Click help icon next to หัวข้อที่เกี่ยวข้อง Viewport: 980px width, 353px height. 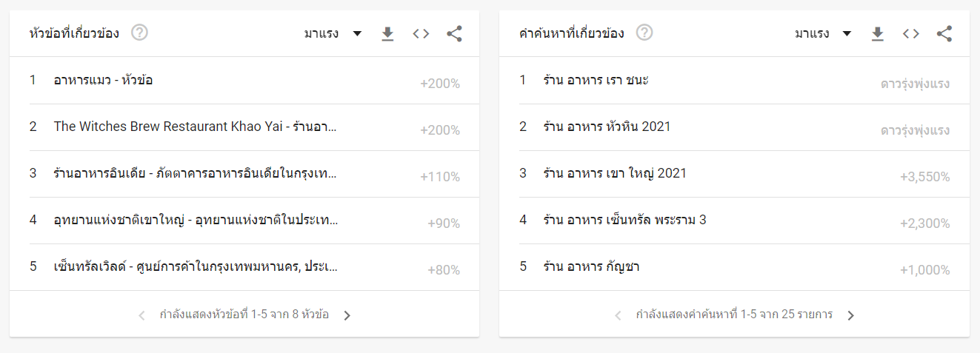point(139,33)
